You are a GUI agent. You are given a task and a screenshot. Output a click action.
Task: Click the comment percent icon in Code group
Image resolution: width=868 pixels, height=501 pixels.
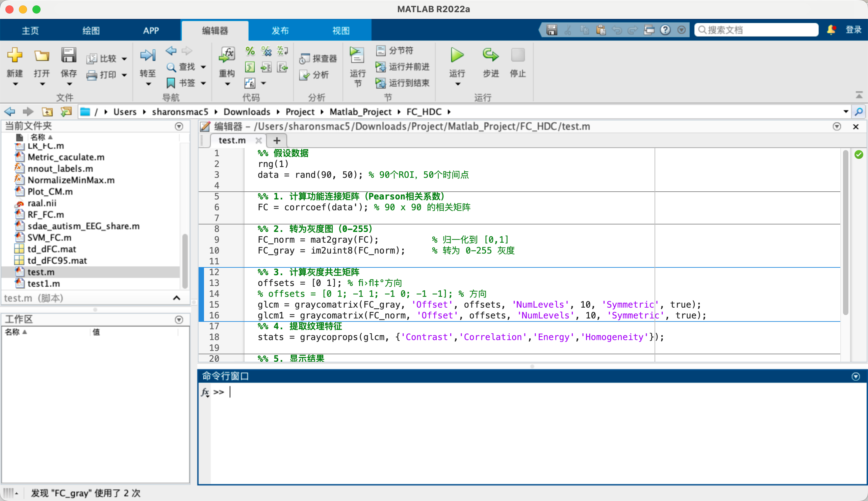pos(250,51)
